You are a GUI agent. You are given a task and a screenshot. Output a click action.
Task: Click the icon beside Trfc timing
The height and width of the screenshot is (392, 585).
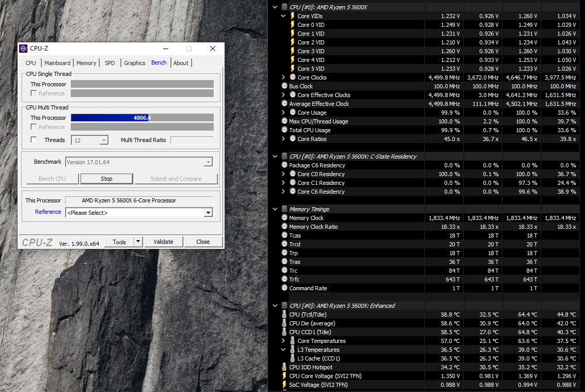pos(284,279)
